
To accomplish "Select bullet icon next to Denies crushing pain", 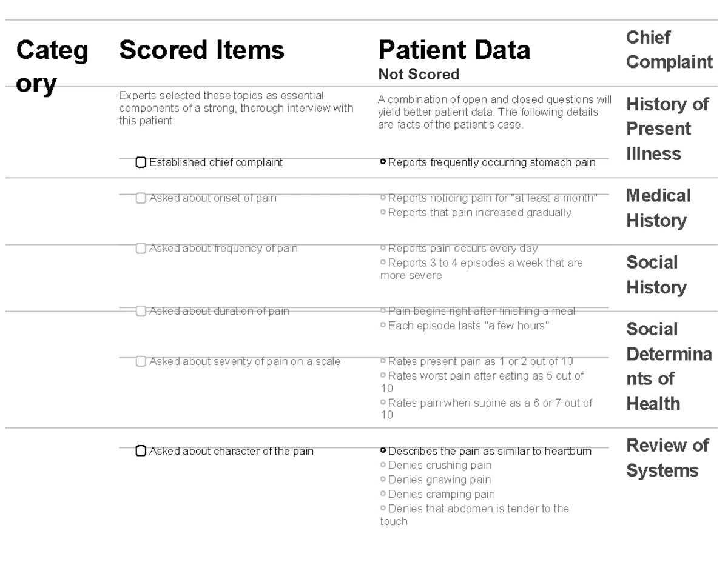I will (x=383, y=466).
